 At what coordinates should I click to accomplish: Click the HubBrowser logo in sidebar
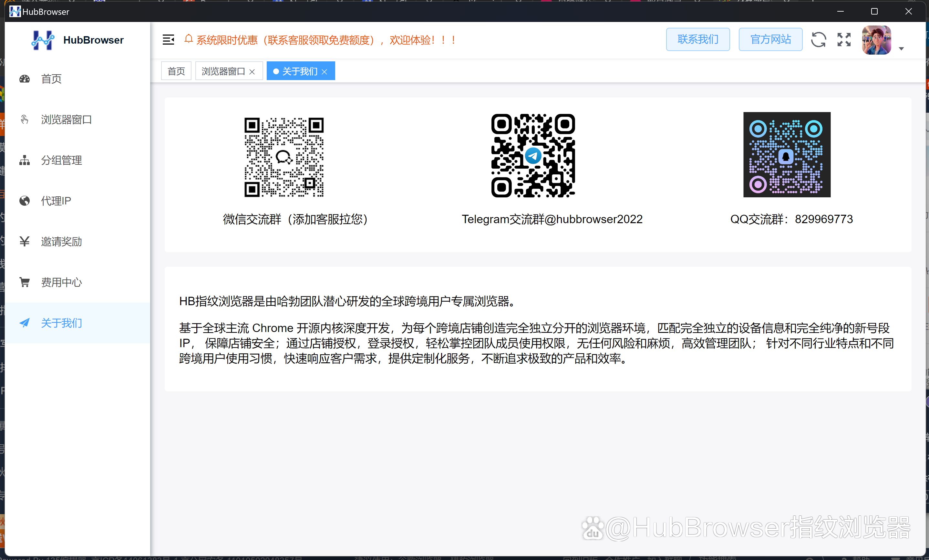(43, 40)
